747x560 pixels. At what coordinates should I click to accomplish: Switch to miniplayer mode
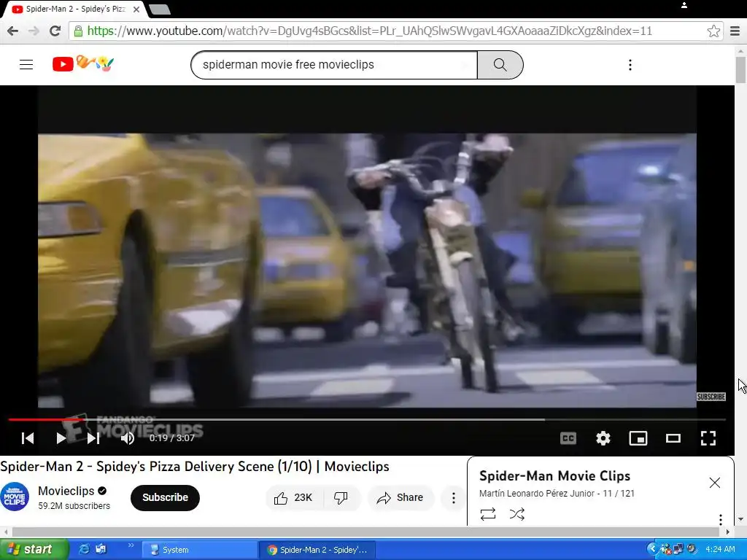[x=638, y=438]
